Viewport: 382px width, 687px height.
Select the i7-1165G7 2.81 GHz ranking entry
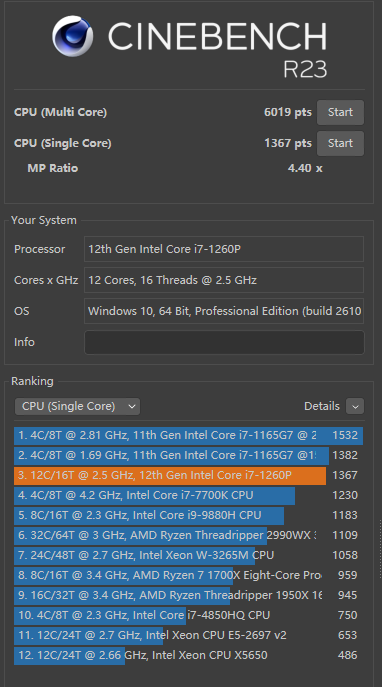(188, 435)
